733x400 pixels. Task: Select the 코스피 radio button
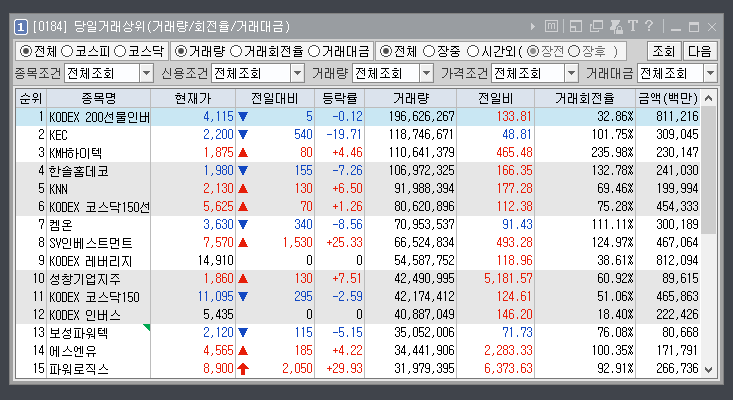[67, 51]
